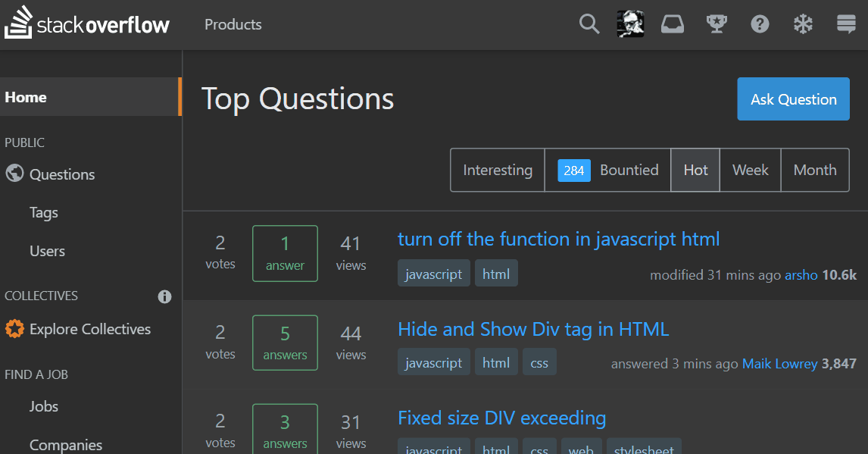
Task: Switch to the Month tab
Action: click(x=815, y=170)
